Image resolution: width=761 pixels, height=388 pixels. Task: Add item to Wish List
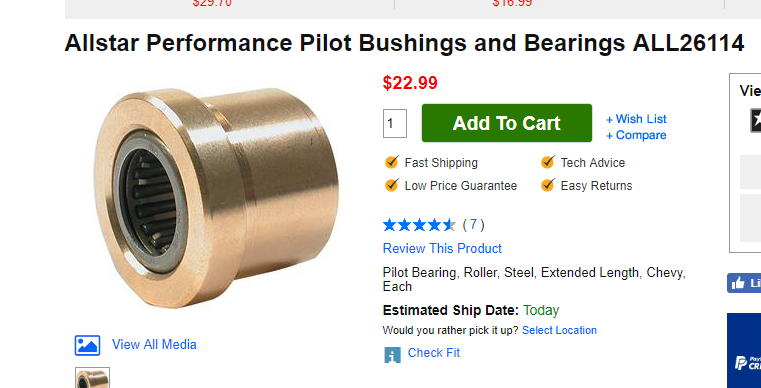click(636, 119)
